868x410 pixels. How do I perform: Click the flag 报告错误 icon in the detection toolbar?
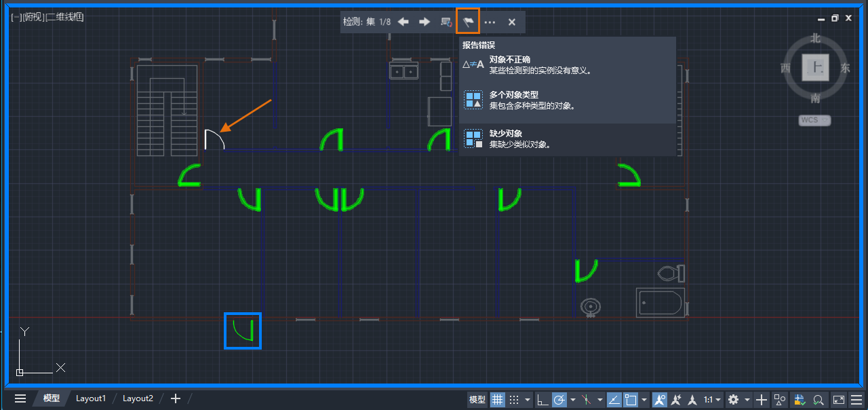tap(468, 21)
